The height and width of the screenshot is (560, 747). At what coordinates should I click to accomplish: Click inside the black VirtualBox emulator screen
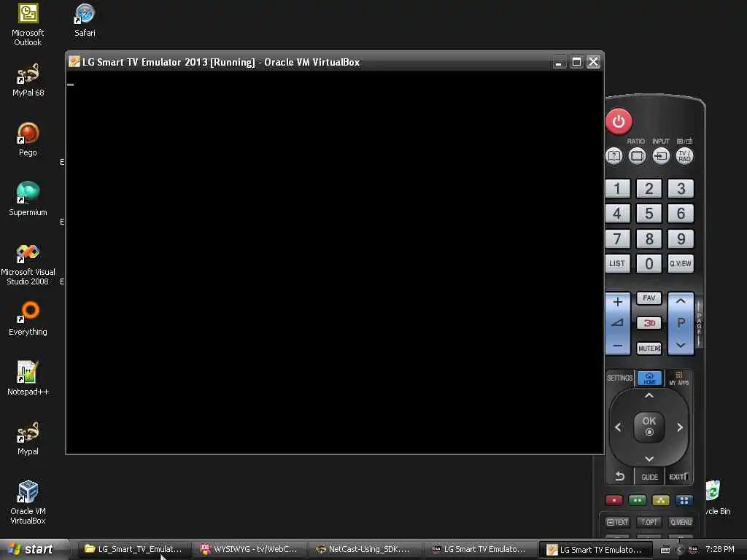335,262
